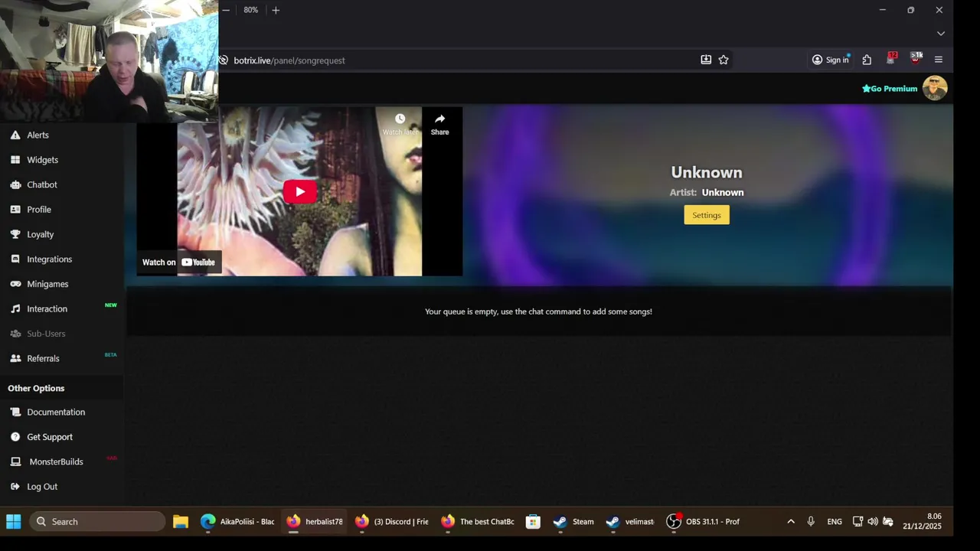Open Microsoft Store from taskbar
This screenshot has height=551, width=980.
pos(534,521)
